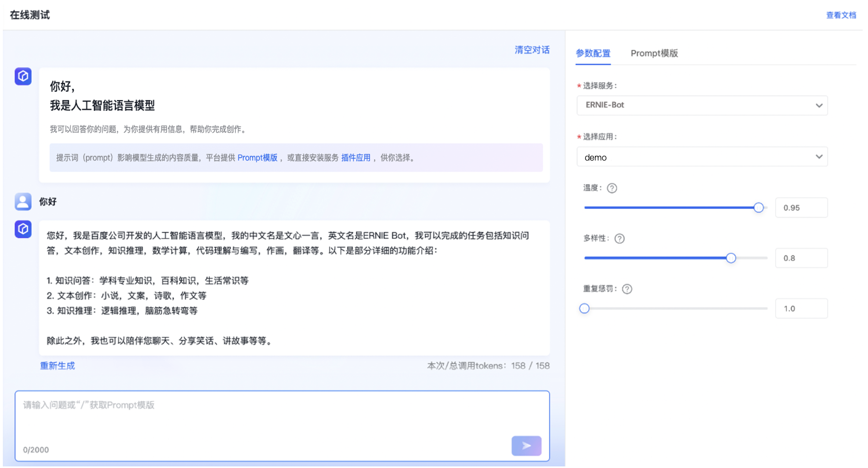868x468 pixels.
Task: Click the Prompt模版 link in hint banner
Action: (257, 158)
